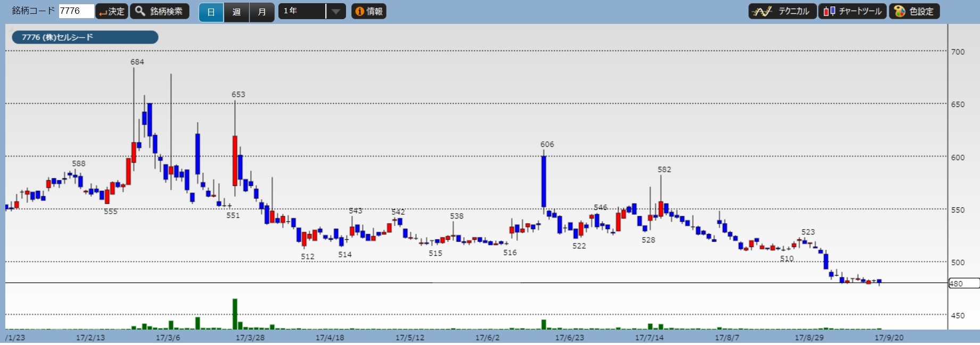The width and height of the screenshot is (980, 345).
Task: Click the 653 high price label
Action: pyautogui.click(x=238, y=94)
